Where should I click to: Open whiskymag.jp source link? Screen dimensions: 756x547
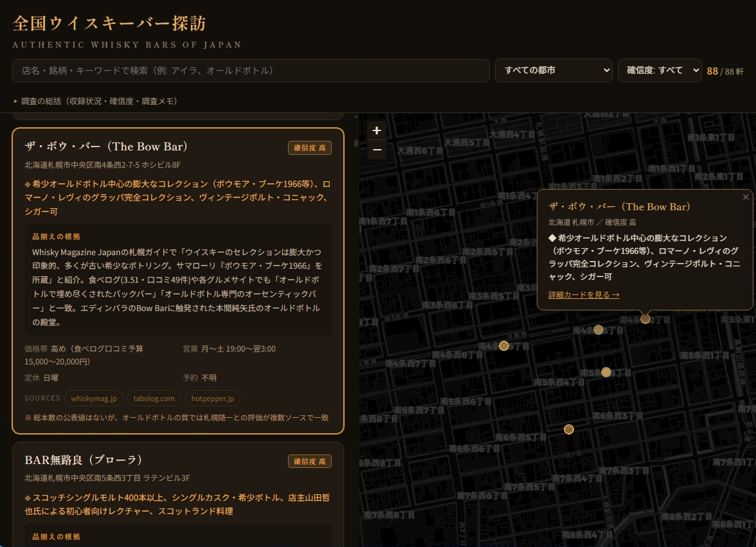[x=94, y=399]
